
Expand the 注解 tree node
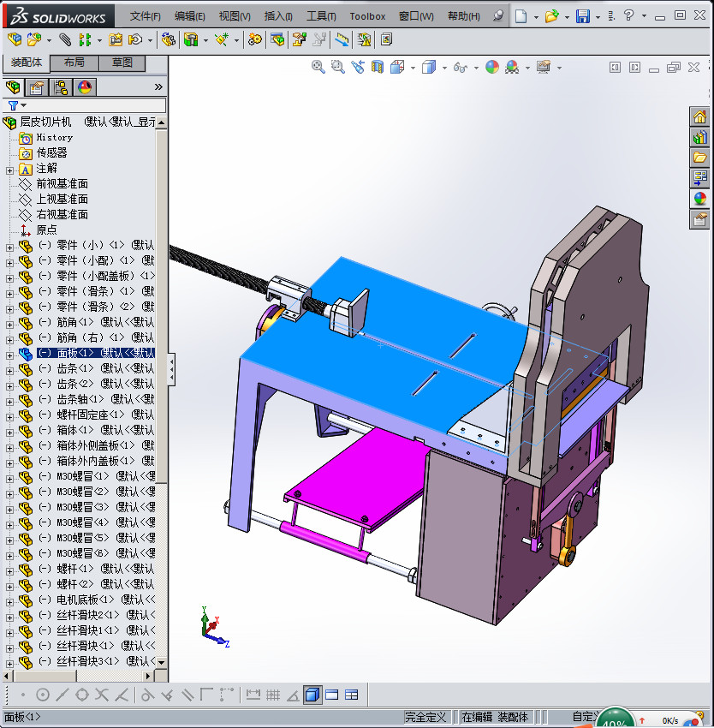point(9,170)
